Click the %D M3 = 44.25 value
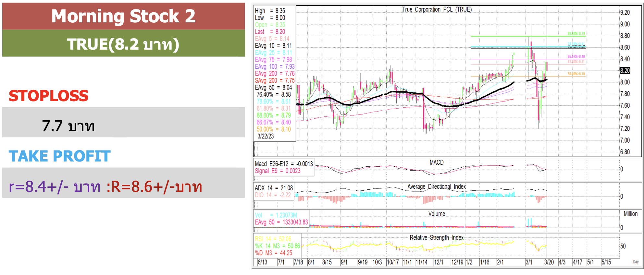644x275 pixels. click(x=273, y=253)
